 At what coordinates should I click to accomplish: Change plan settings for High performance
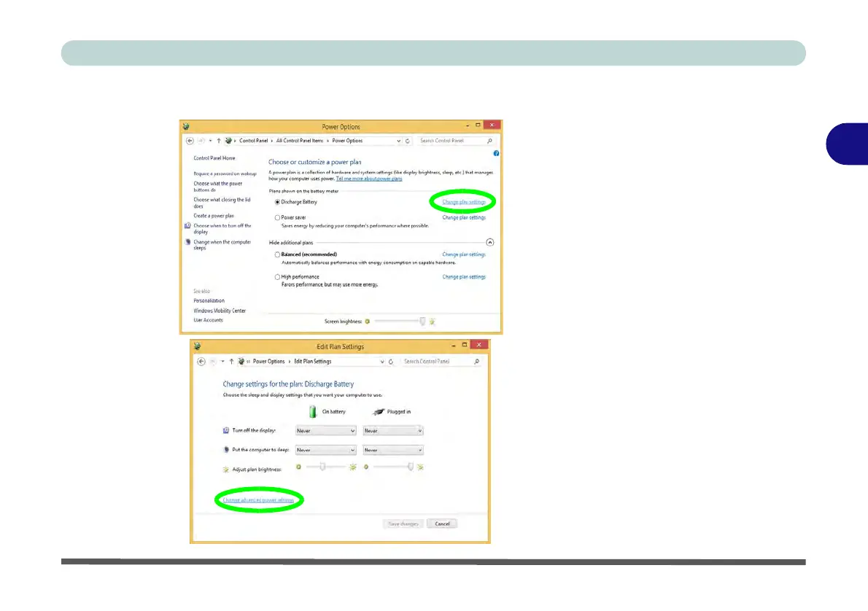tap(464, 277)
